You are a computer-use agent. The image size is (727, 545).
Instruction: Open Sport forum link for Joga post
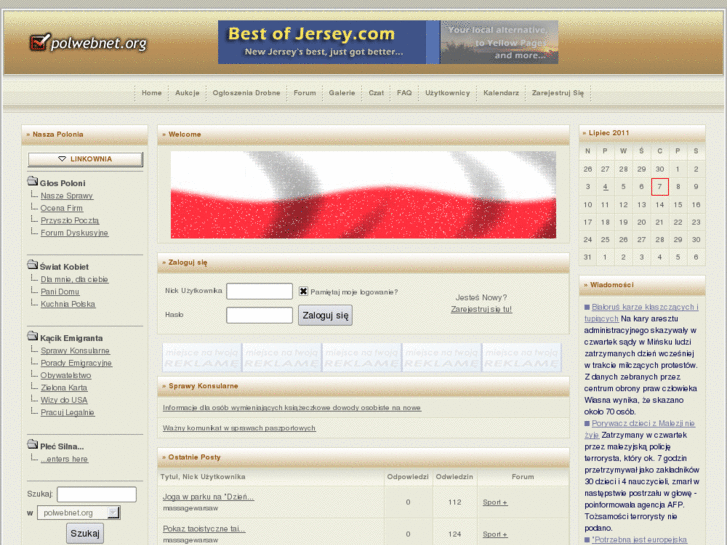(x=495, y=502)
